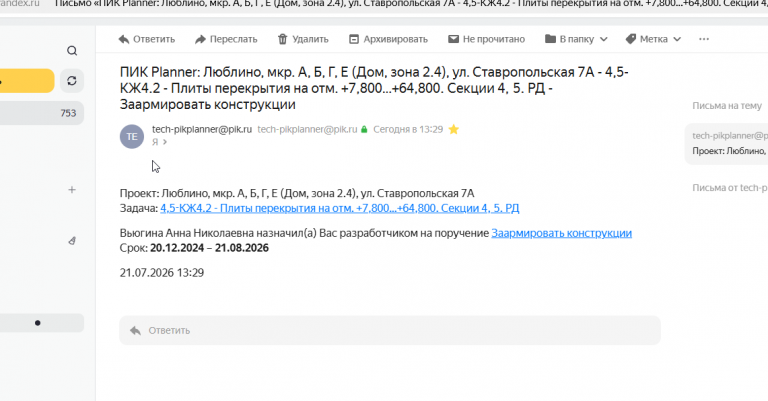This screenshot has height=401, width=768.
Task: Click the search magnifier icon in sidebar
Action: [x=72, y=50]
